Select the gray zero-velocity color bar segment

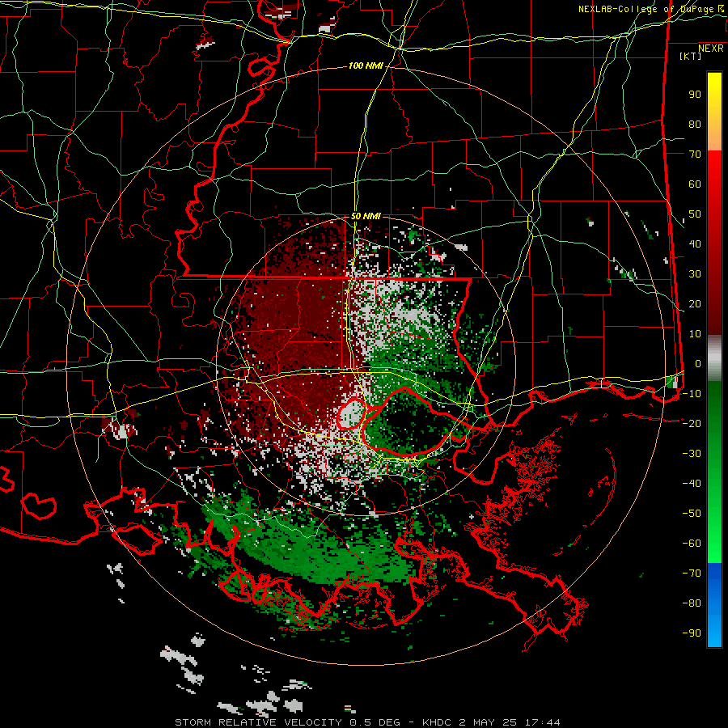click(714, 358)
